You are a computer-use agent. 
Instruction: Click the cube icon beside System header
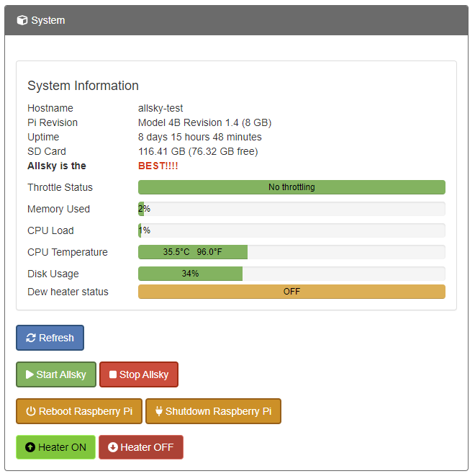click(x=22, y=20)
